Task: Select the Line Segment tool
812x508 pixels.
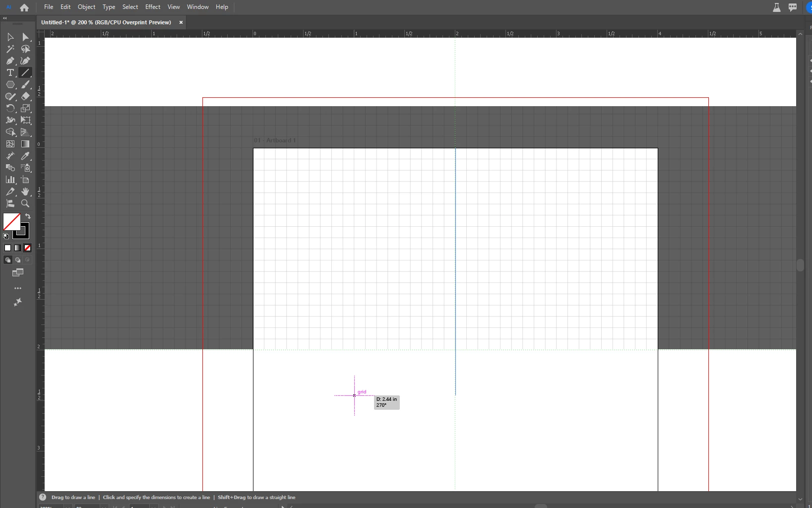Action: 25,73
